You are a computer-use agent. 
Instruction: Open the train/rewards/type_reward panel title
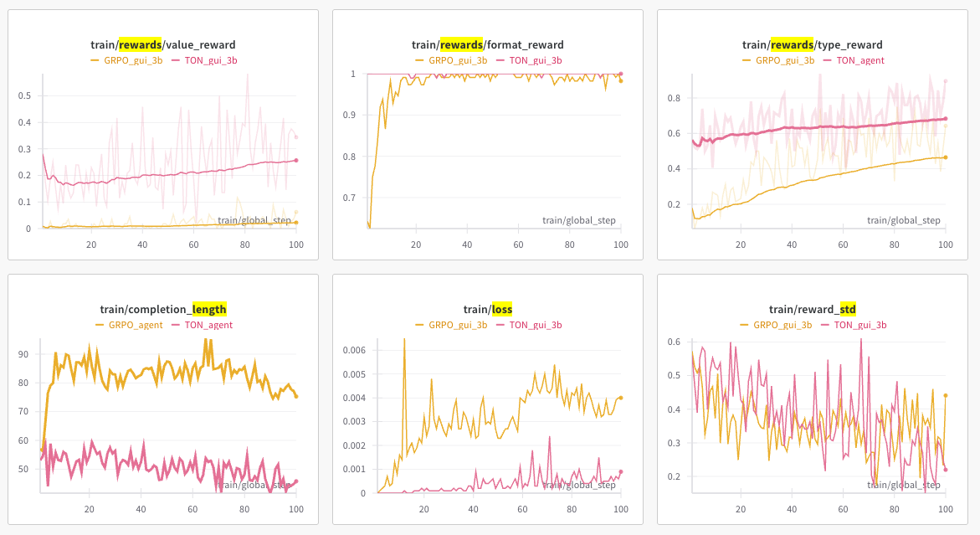click(x=812, y=45)
